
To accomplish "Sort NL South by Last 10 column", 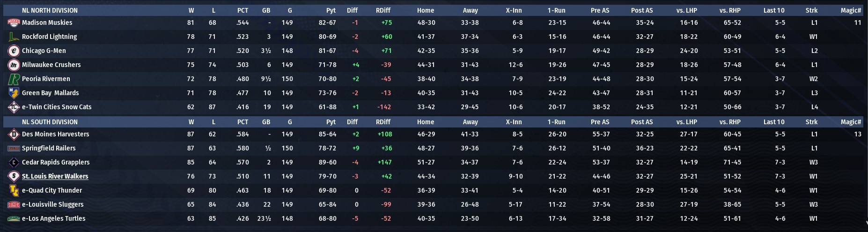I will pos(773,122).
